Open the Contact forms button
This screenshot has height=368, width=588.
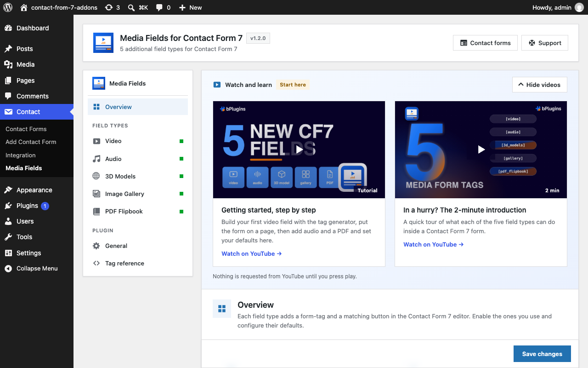coord(485,43)
